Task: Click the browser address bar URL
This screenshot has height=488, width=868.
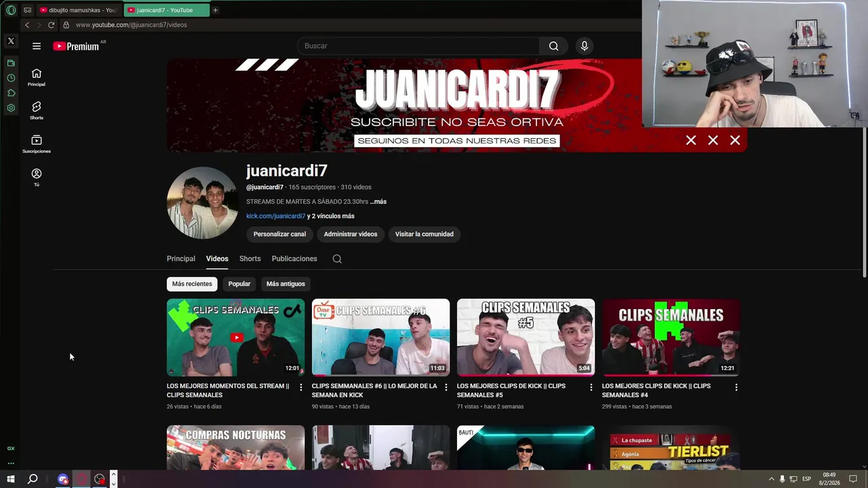Action: (x=132, y=25)
